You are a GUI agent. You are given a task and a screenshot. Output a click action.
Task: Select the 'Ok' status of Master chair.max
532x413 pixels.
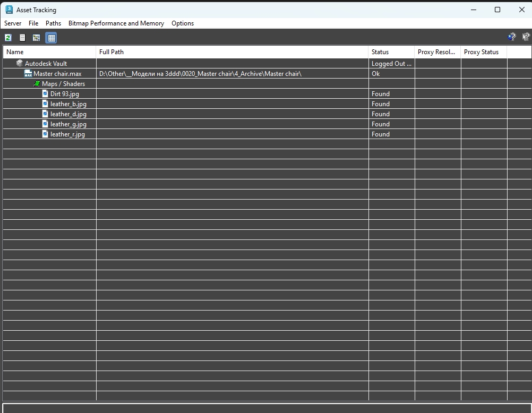(x=391, y=73)
